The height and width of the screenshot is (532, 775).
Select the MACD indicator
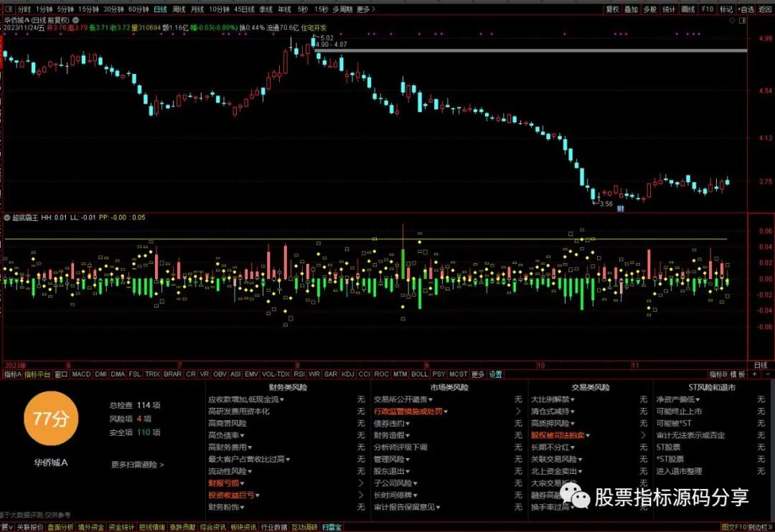click(82, 374)
